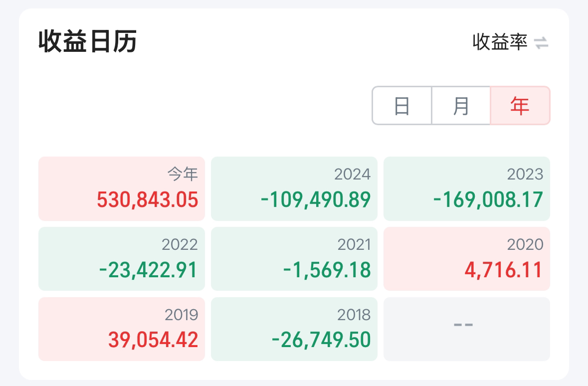
Task: Switch to the 月 (month) tab
Action: pos(461,106)
